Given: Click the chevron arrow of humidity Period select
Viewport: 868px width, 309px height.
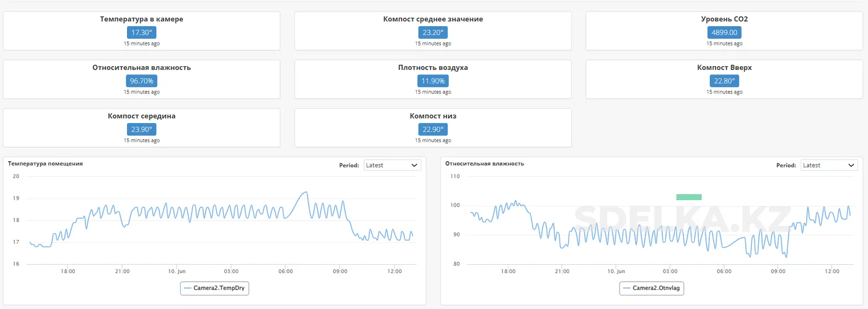Looking at the screenshot, I should coord(851,165).
